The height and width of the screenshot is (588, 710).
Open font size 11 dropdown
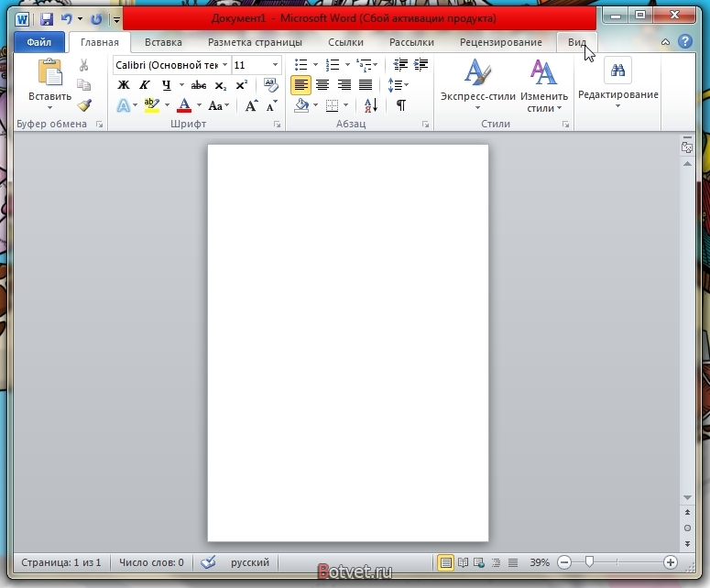coord(275,65)
